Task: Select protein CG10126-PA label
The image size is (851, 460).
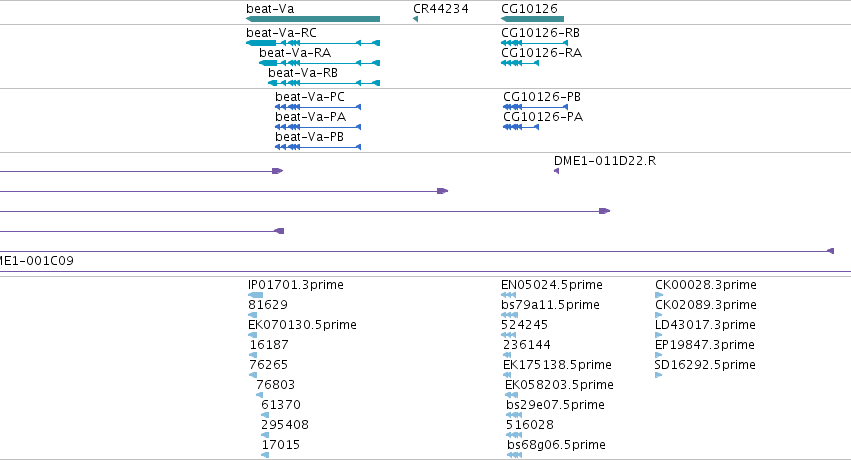Action: 543,117
